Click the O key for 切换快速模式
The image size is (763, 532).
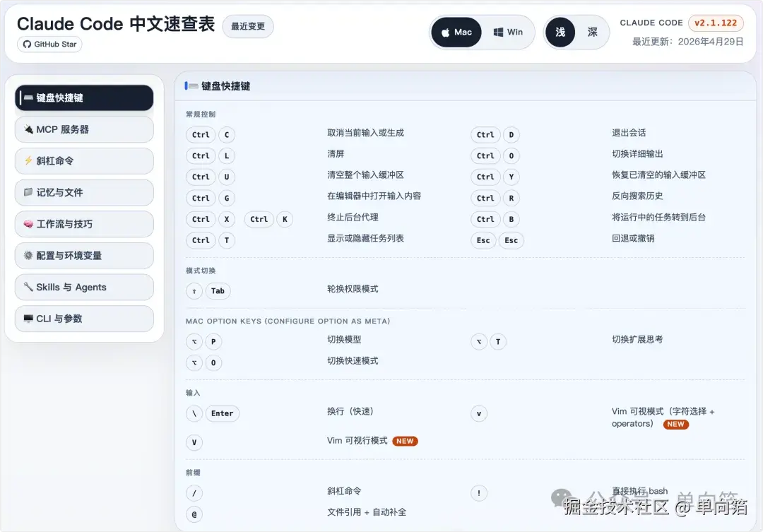coord(213,362)
